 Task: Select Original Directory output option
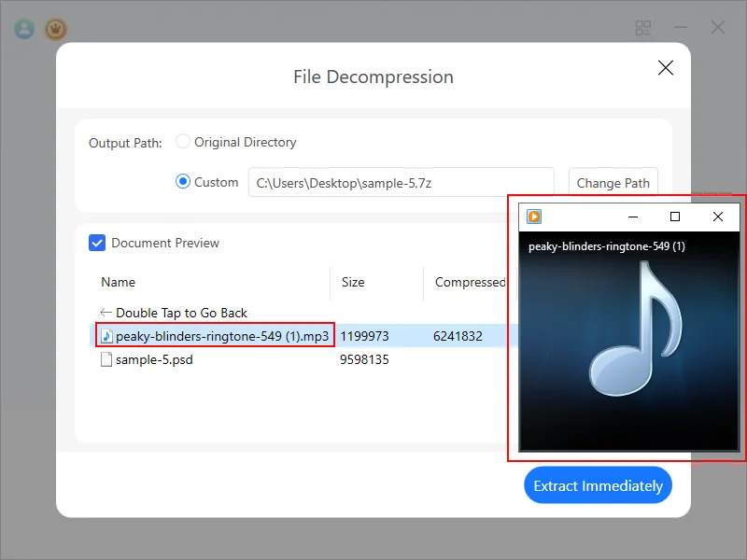tap(183, 142)
